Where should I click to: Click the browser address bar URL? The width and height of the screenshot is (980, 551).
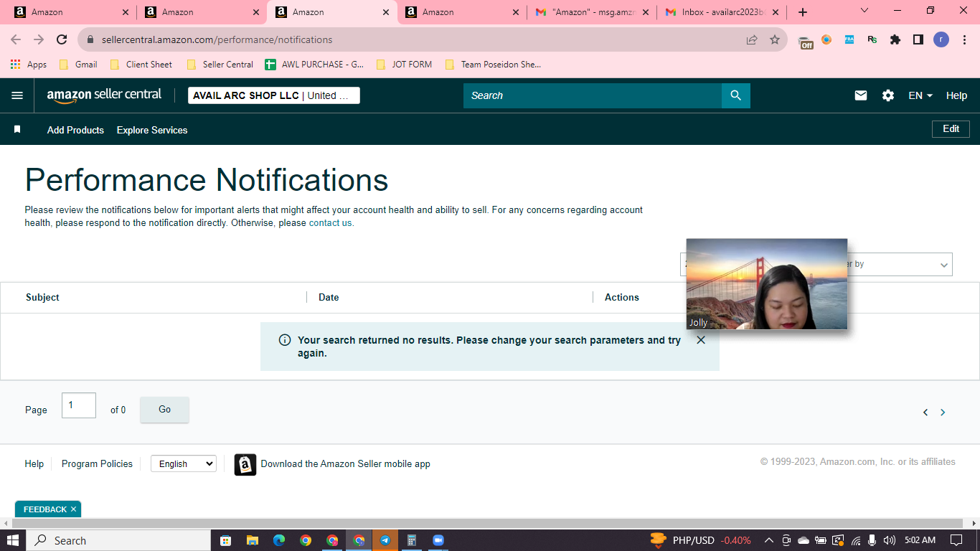(x=217, y=39)
